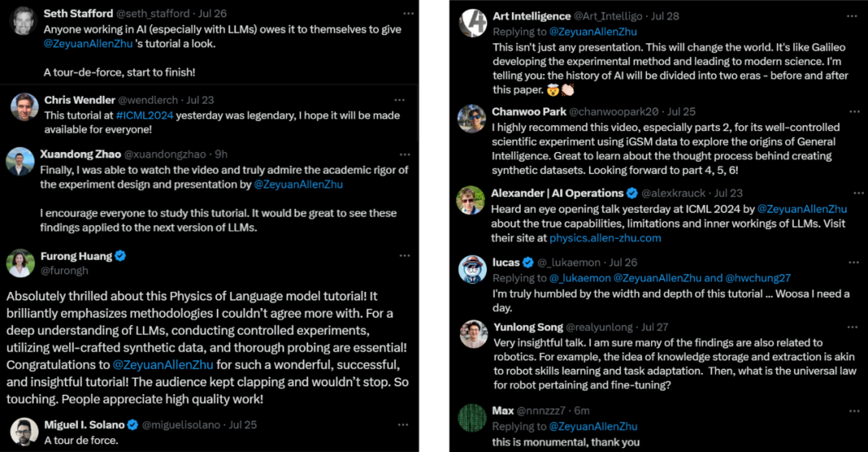Image resolution: width=868 pixels, height=452 pixels.
Task: Open Xuandong Zhao's avatar
Action: [x=20, y=161]
